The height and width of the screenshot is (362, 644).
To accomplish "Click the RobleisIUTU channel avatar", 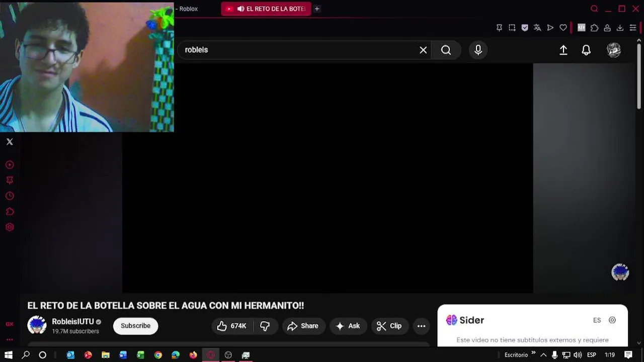I will (37, 325).
